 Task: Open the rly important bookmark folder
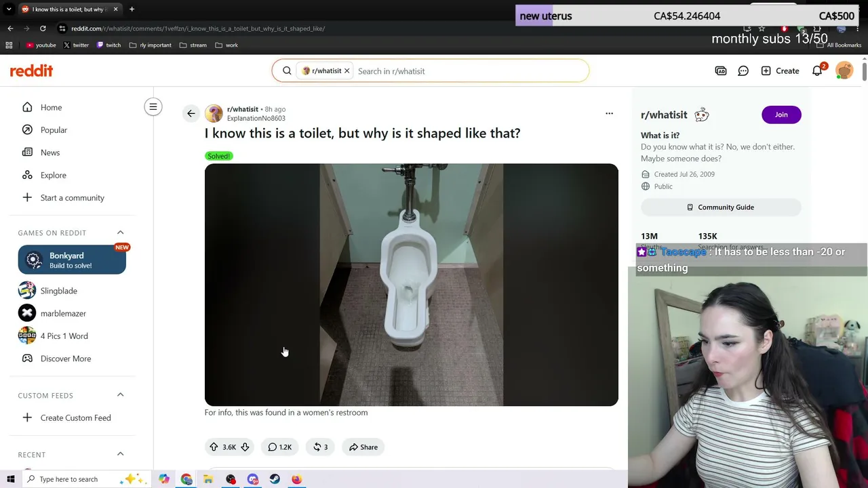point(150,45)
